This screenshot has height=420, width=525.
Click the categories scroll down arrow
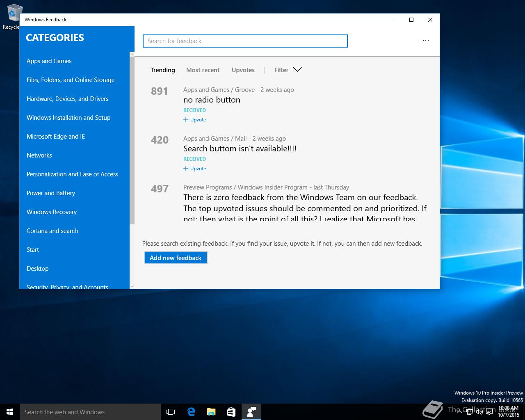tap(132, 286)
